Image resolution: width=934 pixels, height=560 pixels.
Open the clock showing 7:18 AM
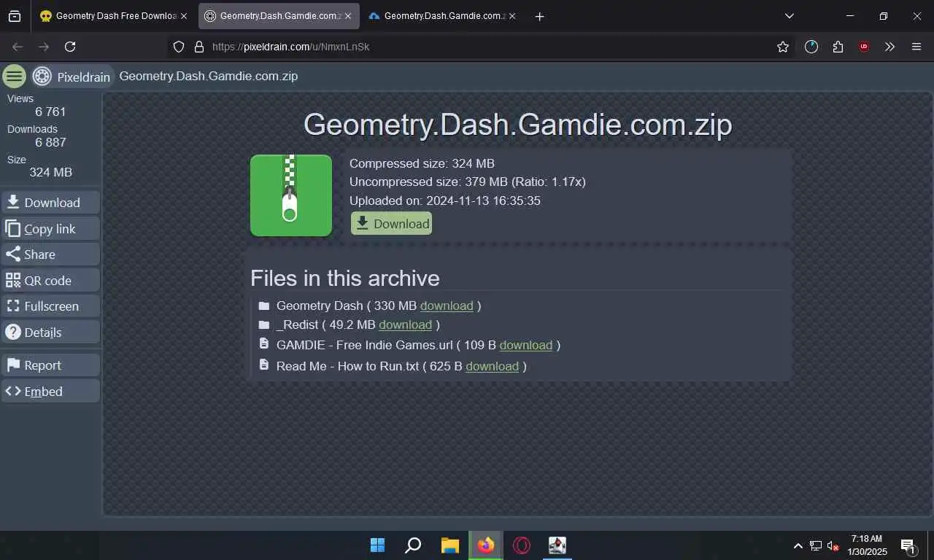tap(866, 545)
